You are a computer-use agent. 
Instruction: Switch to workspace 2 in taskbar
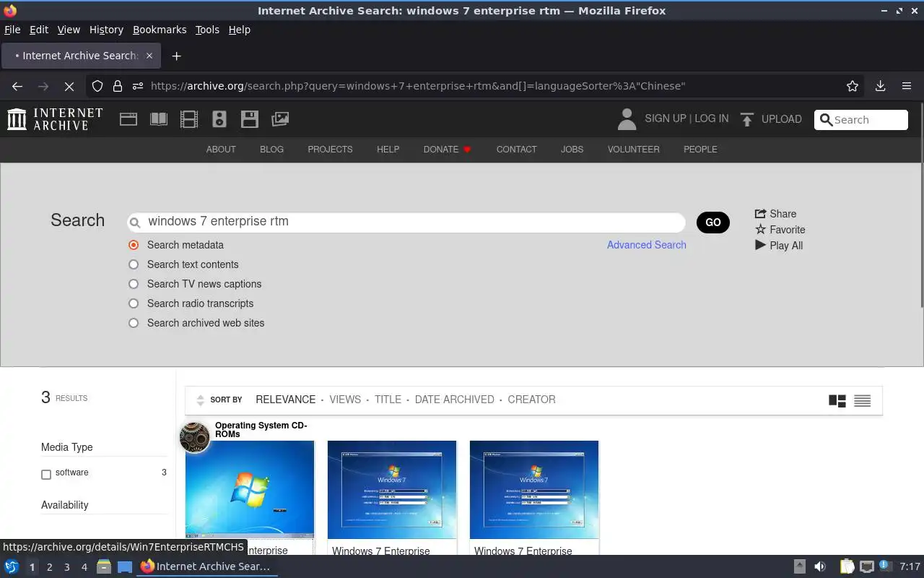(49, 567)
